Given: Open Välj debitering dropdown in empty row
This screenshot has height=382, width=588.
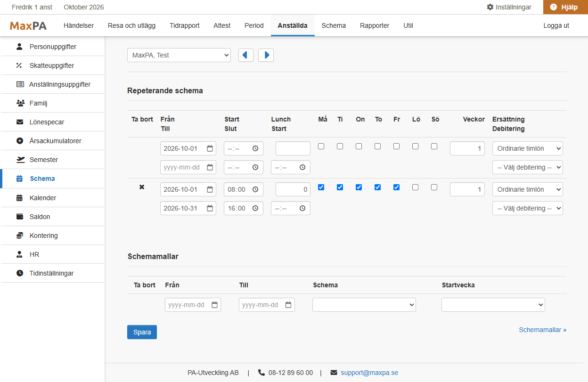Looking at the screenshot, I should [x=528, y=167].
